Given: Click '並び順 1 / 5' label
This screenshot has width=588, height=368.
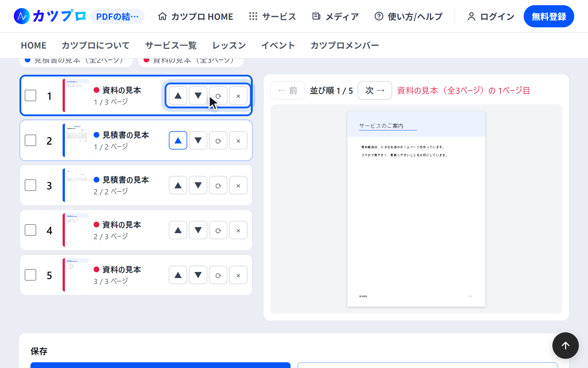Looking at the screenshot, I should [331, 91].
